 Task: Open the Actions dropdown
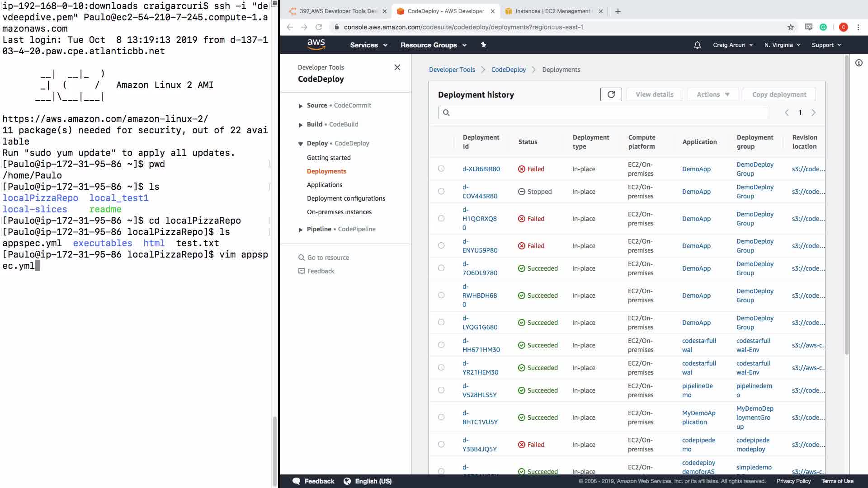(x=712, y=94)
